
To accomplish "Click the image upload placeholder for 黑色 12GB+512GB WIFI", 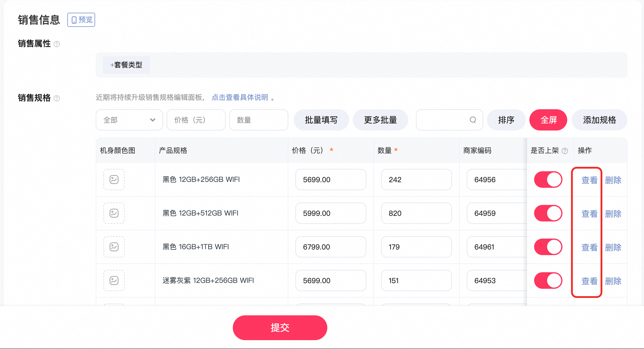I will (x=114, y=213).
